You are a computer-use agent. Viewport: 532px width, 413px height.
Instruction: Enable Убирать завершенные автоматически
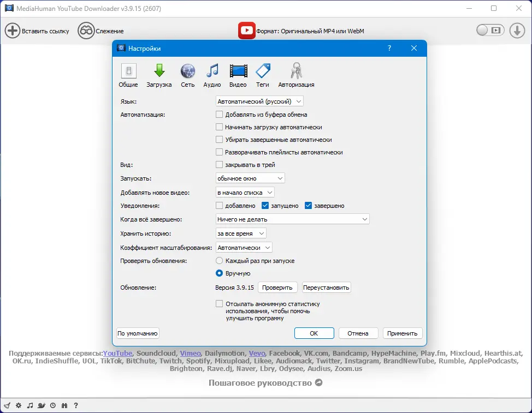(x=220, y=140)
